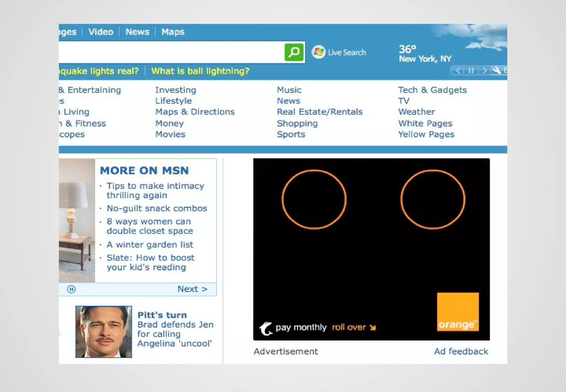Click the swoosh pay monthly icon

pos(266,328)
